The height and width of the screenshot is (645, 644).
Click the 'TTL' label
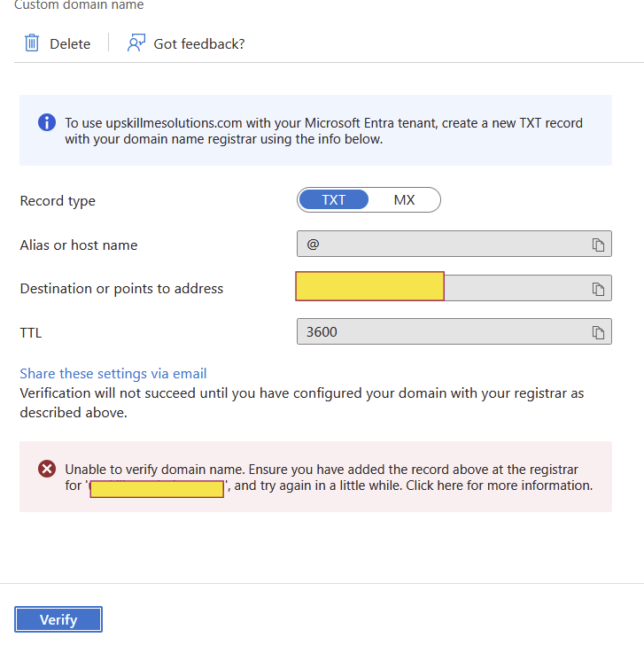[31, 333]
